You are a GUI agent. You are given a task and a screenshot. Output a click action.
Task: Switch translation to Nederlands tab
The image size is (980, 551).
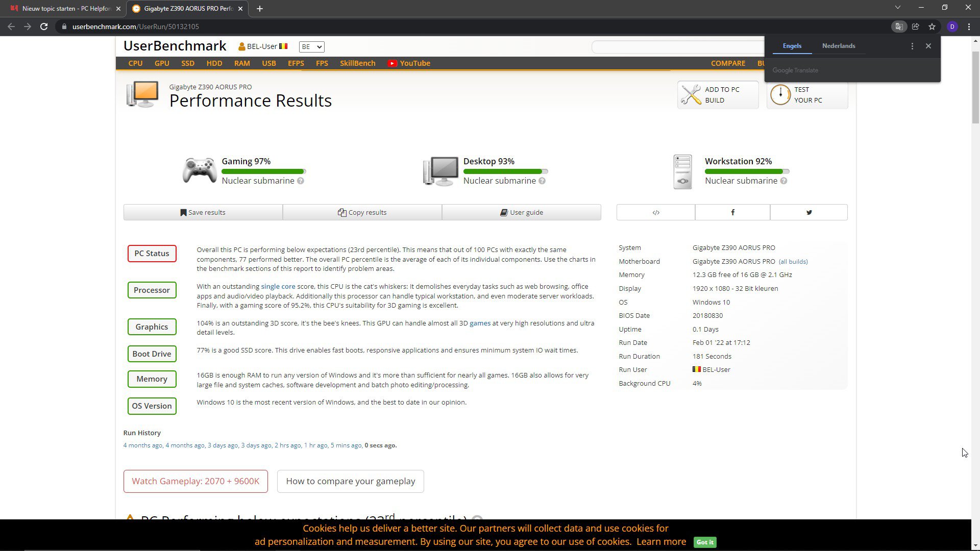(x=838, y=46)
